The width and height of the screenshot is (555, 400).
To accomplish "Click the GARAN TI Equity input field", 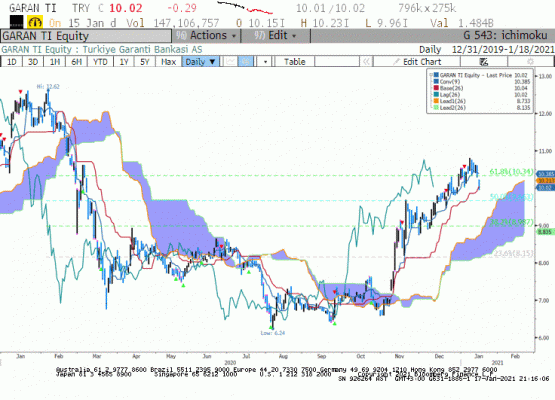I will tap(86, 36).
